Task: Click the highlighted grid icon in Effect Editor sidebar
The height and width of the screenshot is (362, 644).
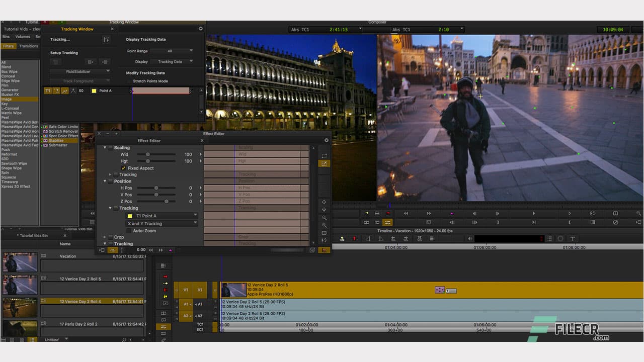Action: click(x=325, y=163)
